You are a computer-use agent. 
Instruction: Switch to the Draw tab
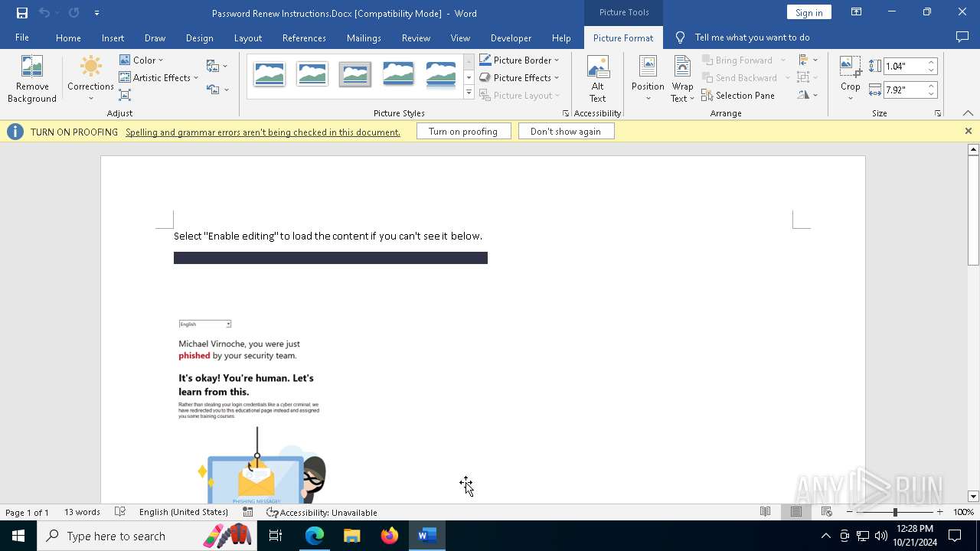pyautogui.click(x=155, y=37)
